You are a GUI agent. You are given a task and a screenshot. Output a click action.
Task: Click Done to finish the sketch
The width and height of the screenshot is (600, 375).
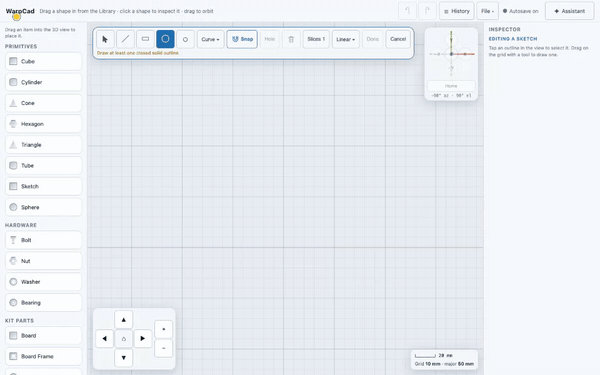coord(373,39)
